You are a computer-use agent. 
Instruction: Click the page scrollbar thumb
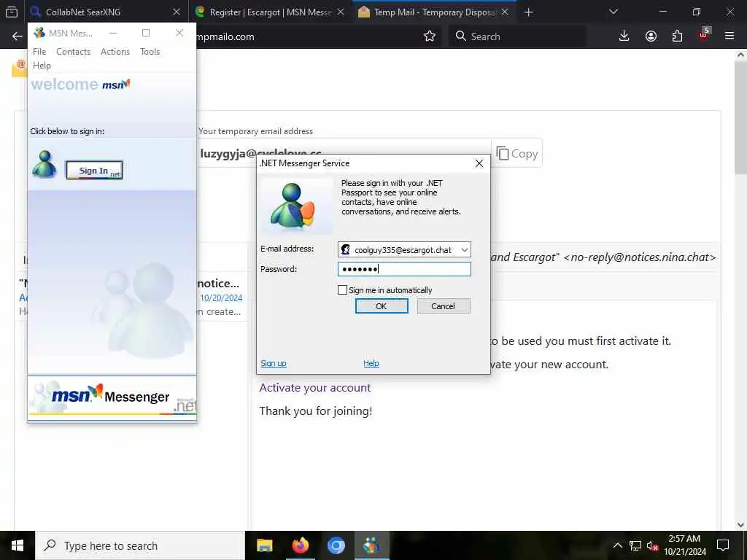[x=740, y=118]
